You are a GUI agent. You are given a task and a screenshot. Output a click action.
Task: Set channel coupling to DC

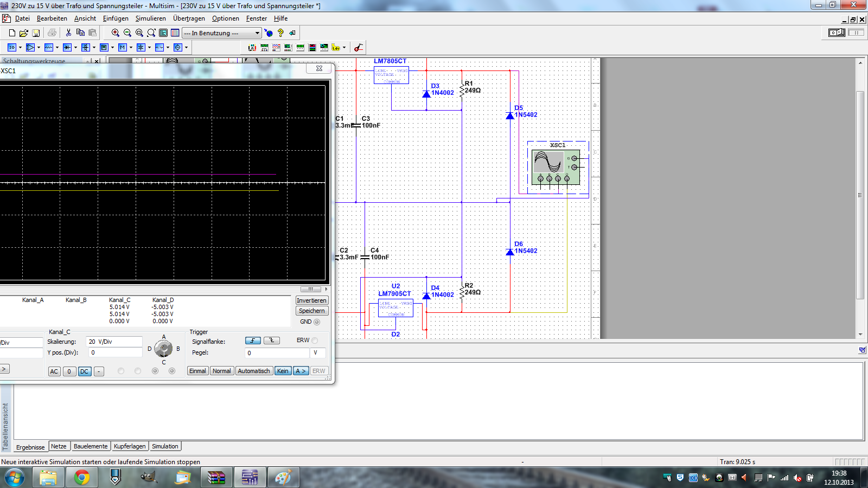84,371
